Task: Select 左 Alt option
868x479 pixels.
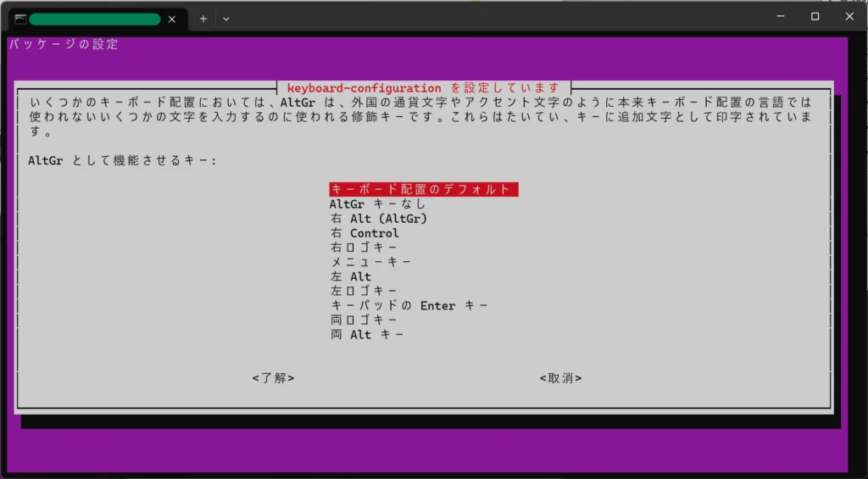Action: (x=350, y=276)
